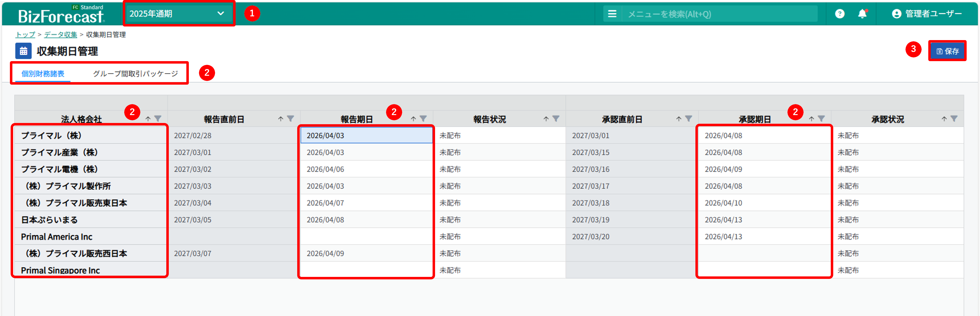This screenshot has height=316, width=980.
Task: Open the notification bell
Action: (x=862, y=14)
